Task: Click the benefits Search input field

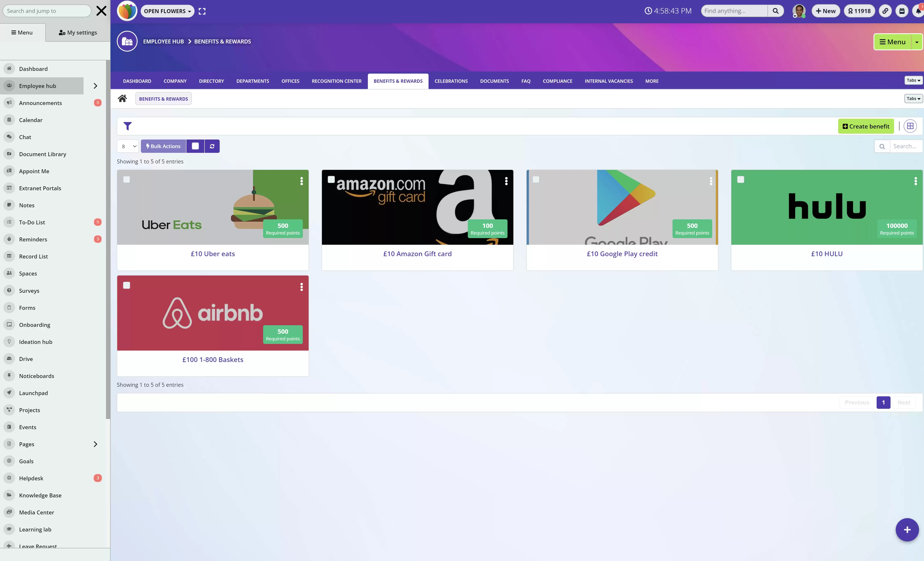Action: tap(905, 146)
